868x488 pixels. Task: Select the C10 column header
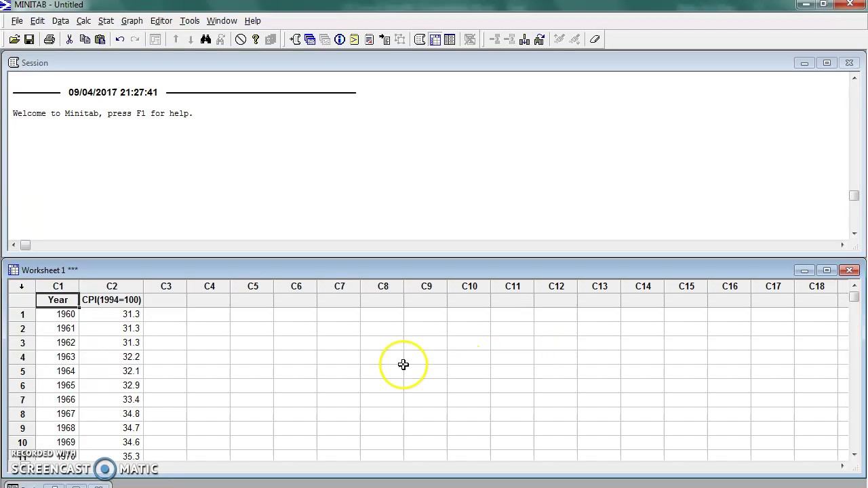[469, 286]
